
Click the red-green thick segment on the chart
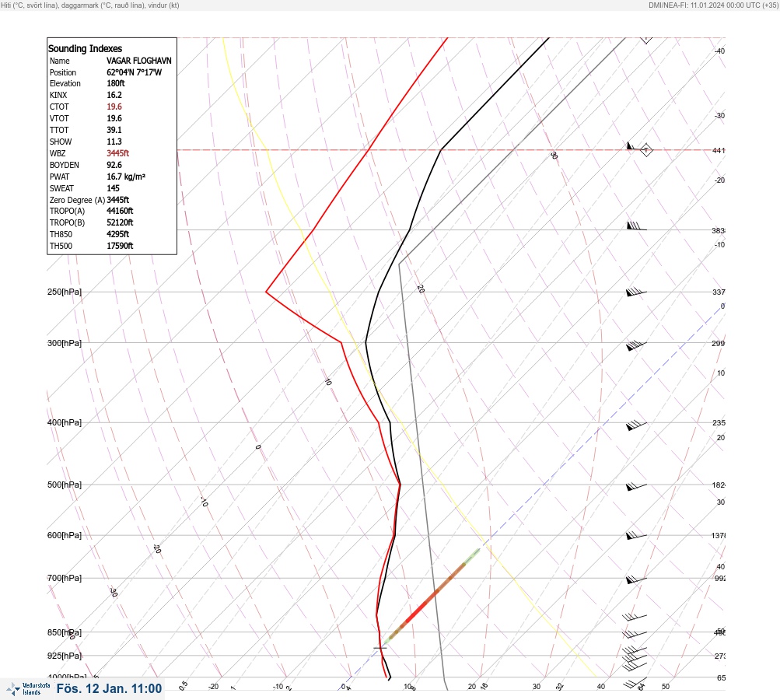(x=432, y=596)
